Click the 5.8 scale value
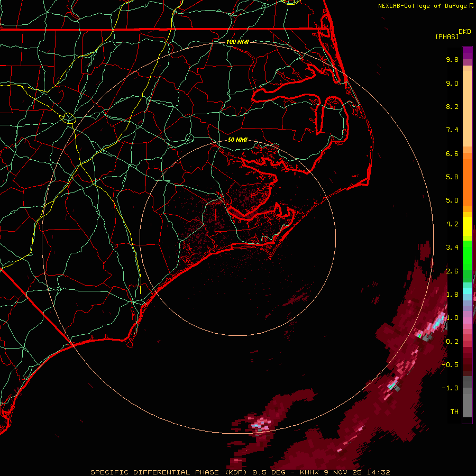This screenshot has height=476, width=476. 452,177
